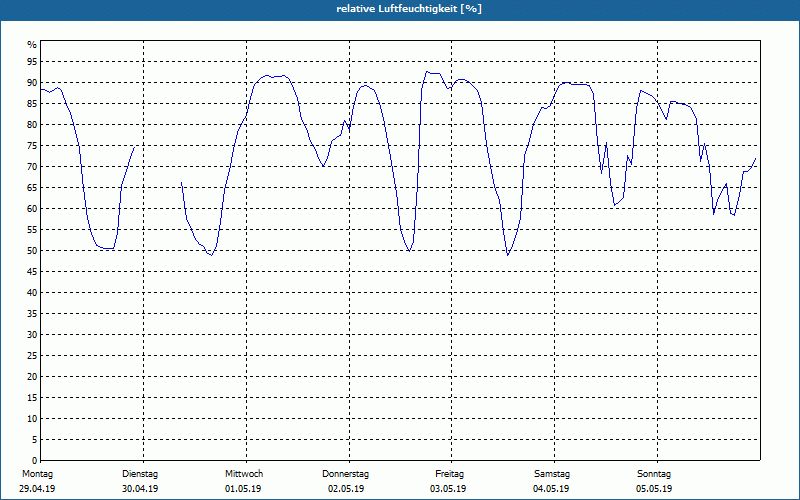Select the 90 y-axis value
Image resolution: width=800 pixels, height=500 pixels.
click(x=32, y=83)
